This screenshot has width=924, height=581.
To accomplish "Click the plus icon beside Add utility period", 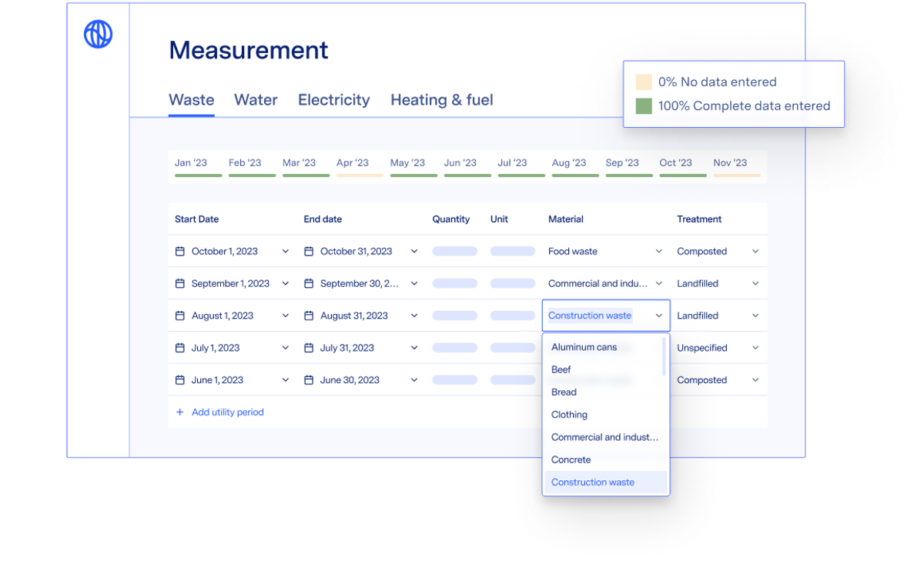I will 179,412.
